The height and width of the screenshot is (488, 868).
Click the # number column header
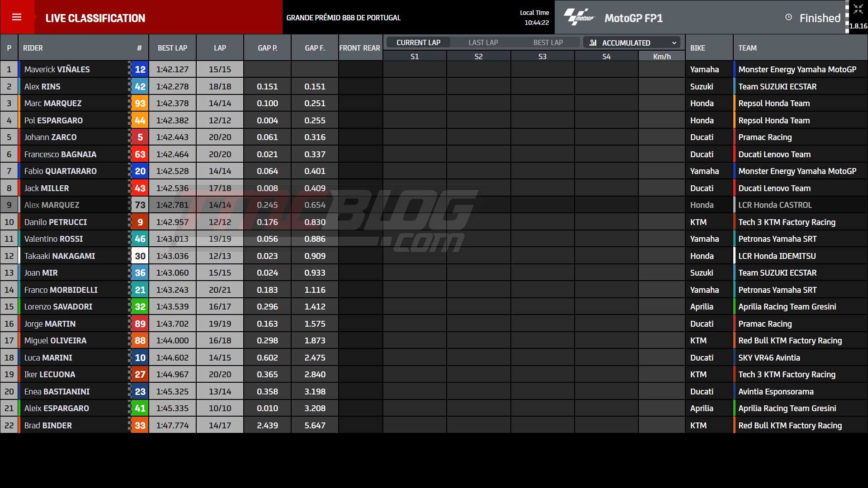(x=139, y=48)
